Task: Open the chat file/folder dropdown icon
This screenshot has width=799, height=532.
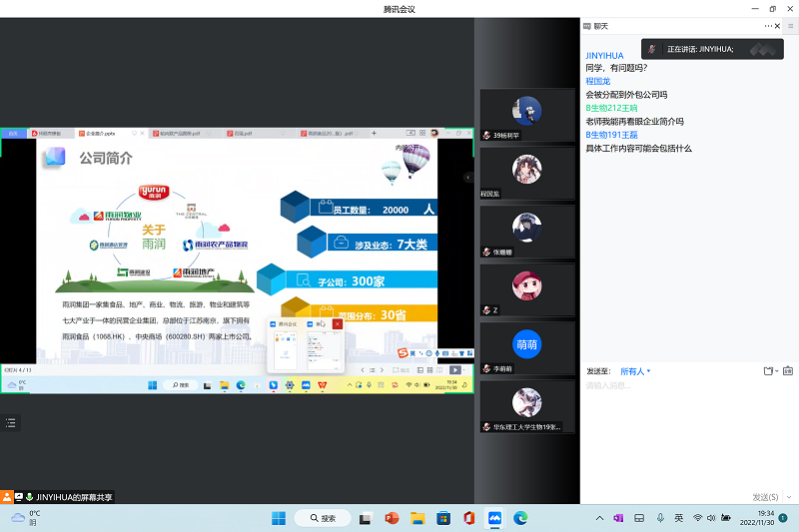Action: coord(769,371)
